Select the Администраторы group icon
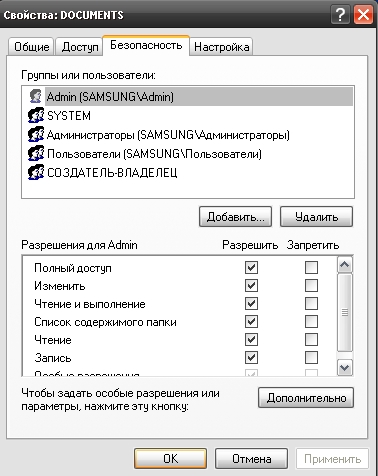 point(36,135)
